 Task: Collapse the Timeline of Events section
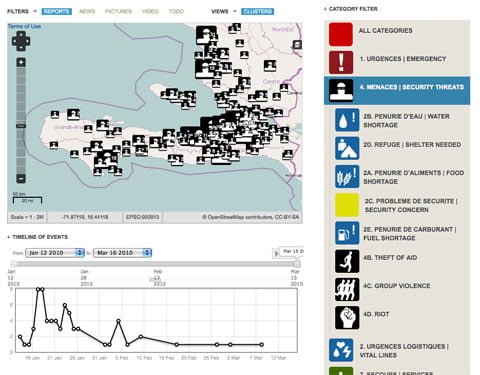(9, 237)
